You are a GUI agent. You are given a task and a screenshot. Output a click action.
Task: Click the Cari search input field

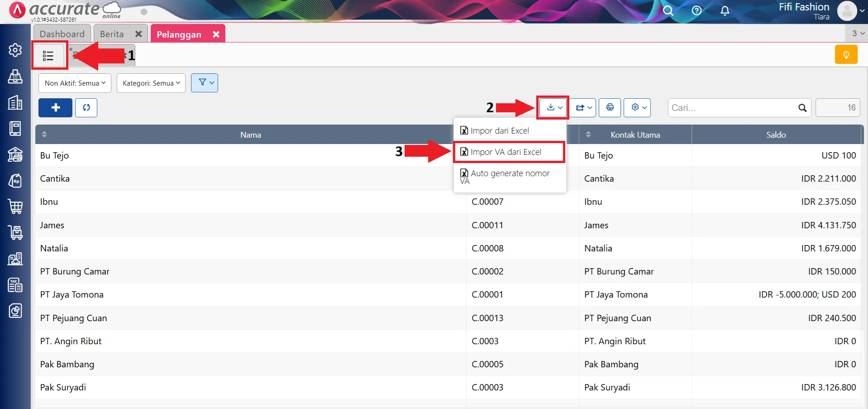point(733,108)
